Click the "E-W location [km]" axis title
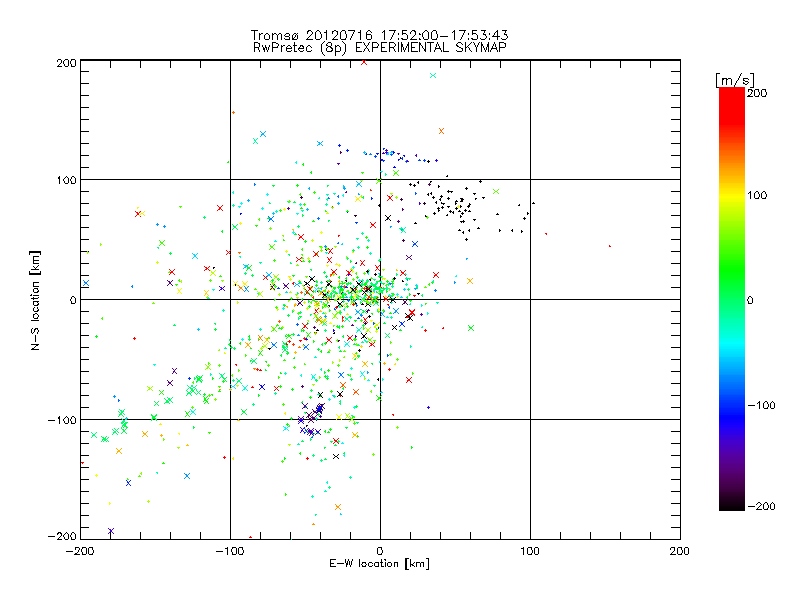The image size is (800, 600). point(379,564)
